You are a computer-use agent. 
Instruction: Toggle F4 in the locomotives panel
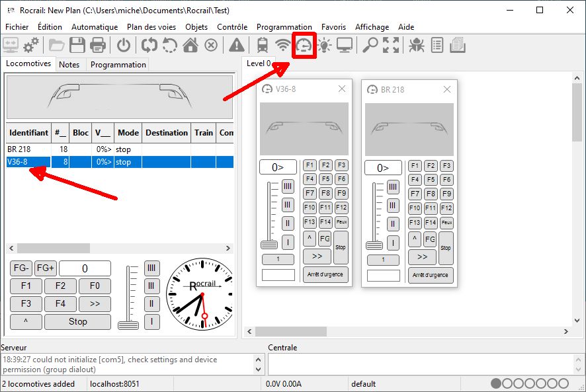(x=60, y=303)
